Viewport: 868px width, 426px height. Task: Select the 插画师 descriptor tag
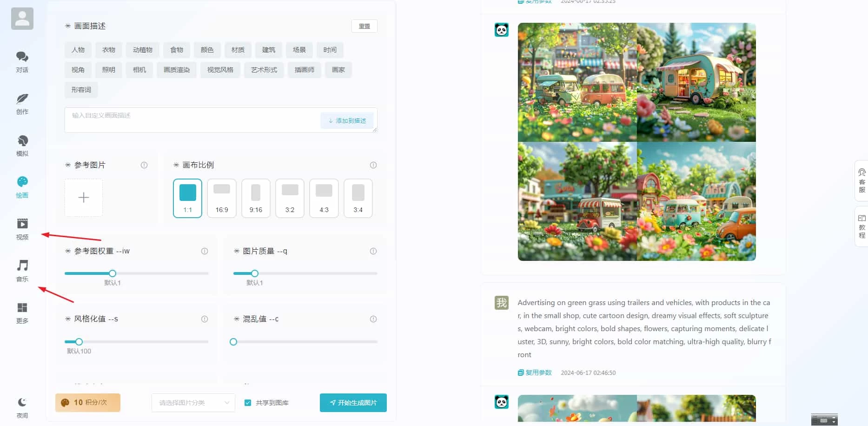(x=305, y=70)
